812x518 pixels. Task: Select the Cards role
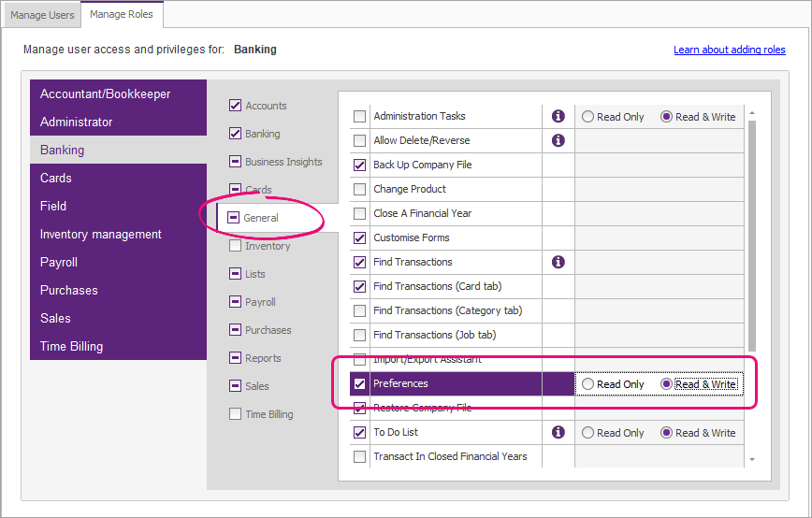[118, 178]
